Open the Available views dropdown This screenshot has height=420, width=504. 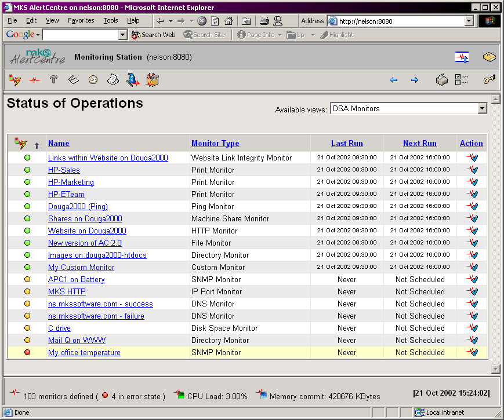(482, 109)
